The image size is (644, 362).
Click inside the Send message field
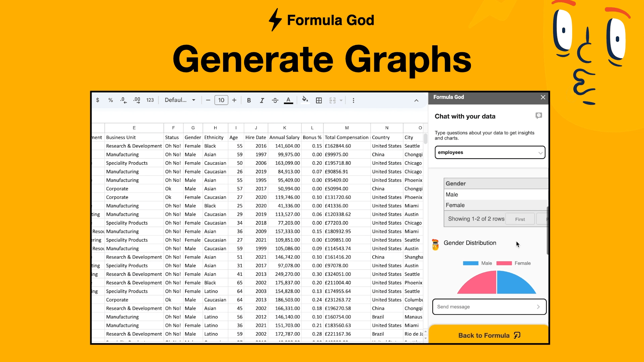480,307
